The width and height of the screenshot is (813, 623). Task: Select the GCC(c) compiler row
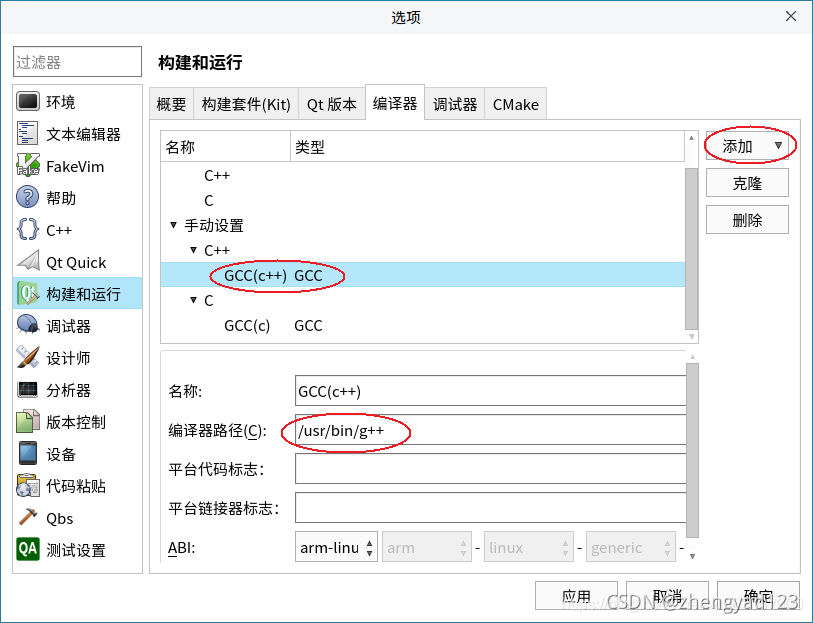(423, 325)
